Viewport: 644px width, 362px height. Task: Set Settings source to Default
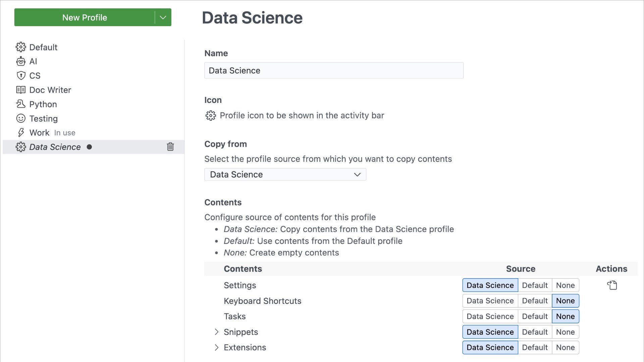tap(535, 285)
